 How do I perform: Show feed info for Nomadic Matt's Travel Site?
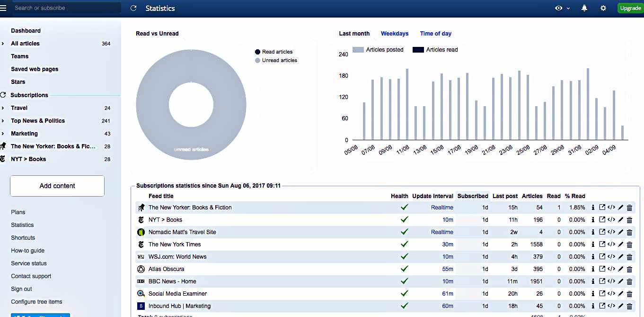[593, 232]
